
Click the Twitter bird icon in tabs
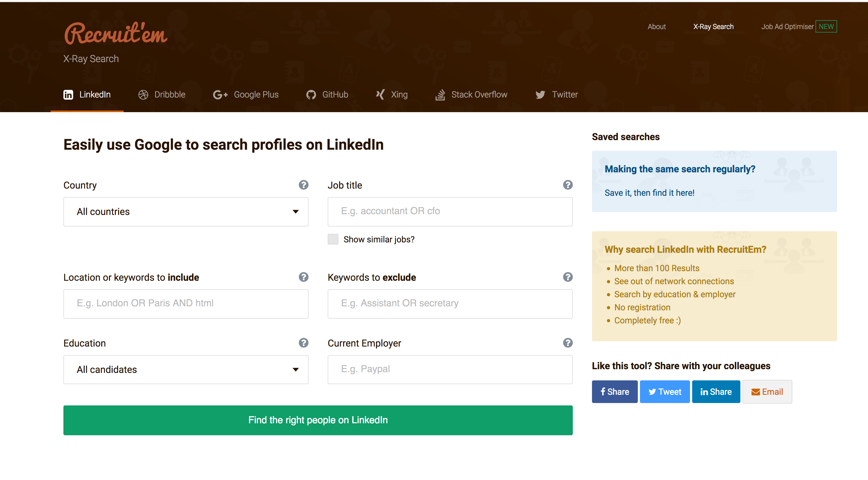click(540, 95)
